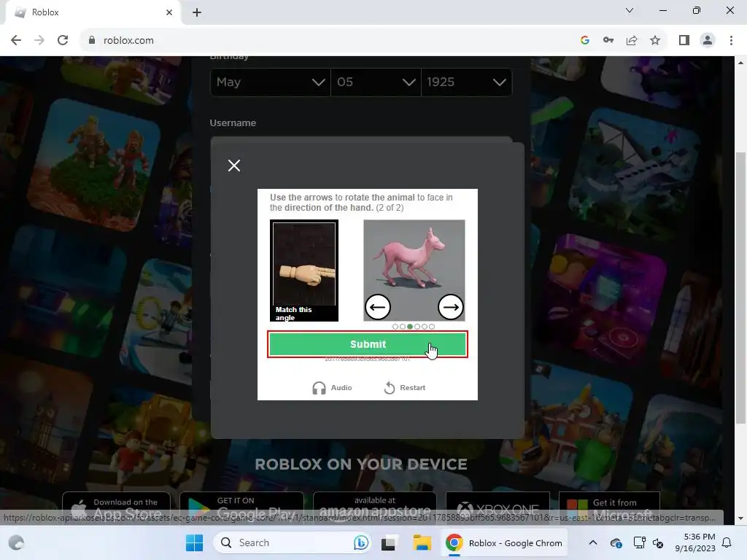Select the fourth rotation dot
Image resolution: width=747 pixels, height=560 pixels.
(417, 327)
